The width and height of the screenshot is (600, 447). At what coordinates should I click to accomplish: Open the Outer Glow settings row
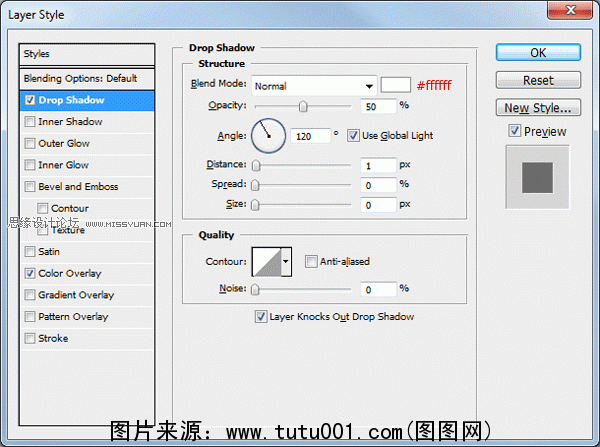[87, 144]
